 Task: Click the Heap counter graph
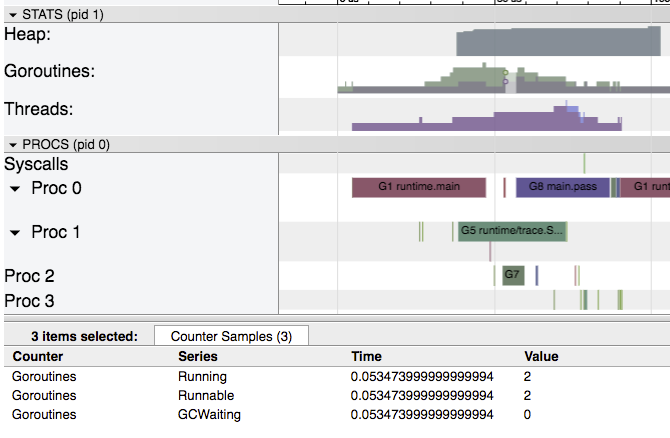point(558,41)
